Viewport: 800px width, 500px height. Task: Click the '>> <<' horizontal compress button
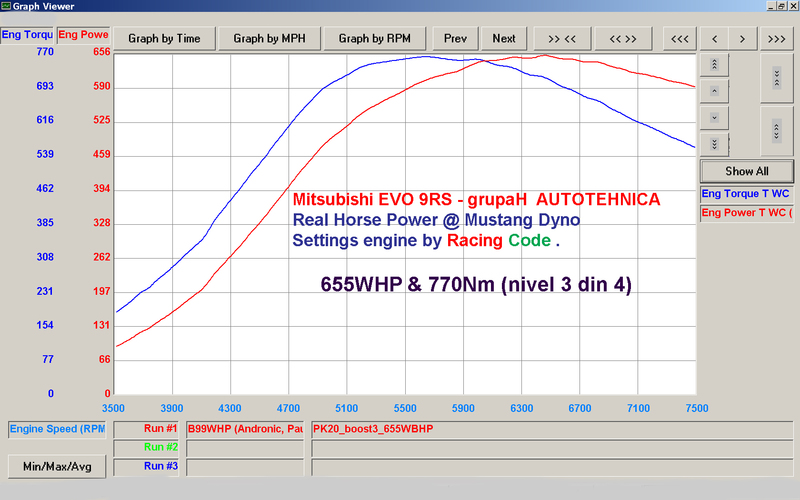562,39
